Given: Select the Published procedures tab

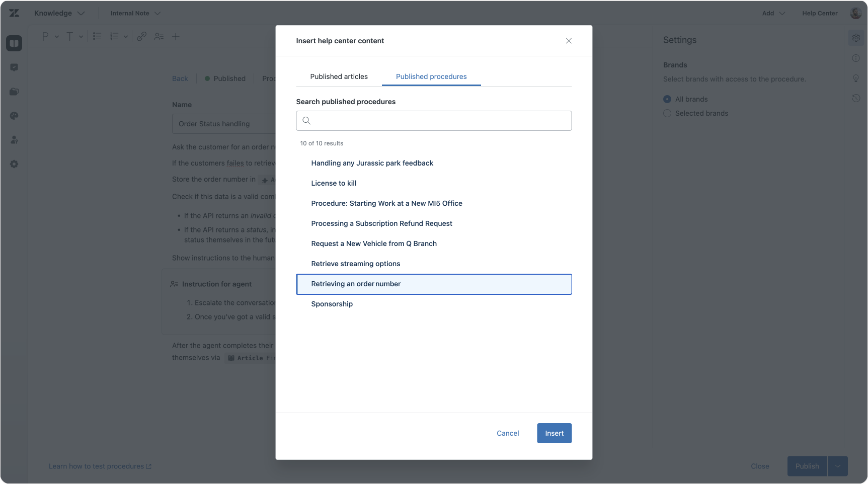Looking at the screenshot, I should point(431,76).
